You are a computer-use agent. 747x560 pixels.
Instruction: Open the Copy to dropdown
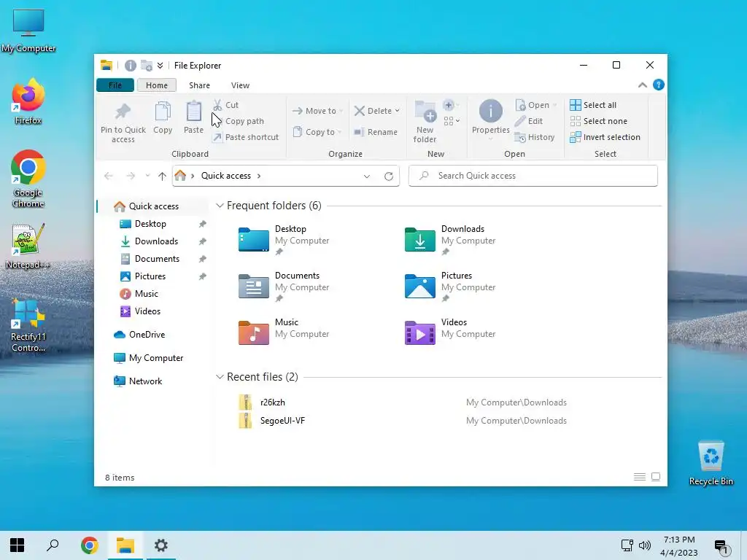coord(317,132)
